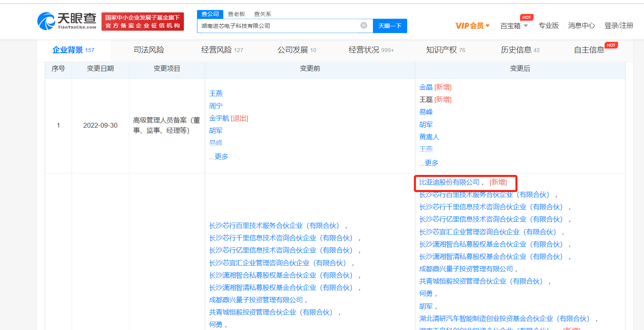The image size is (644, 330).
Task: Click 黄嵩人 link
Action: pyautogui.click(x=429, y=137)
